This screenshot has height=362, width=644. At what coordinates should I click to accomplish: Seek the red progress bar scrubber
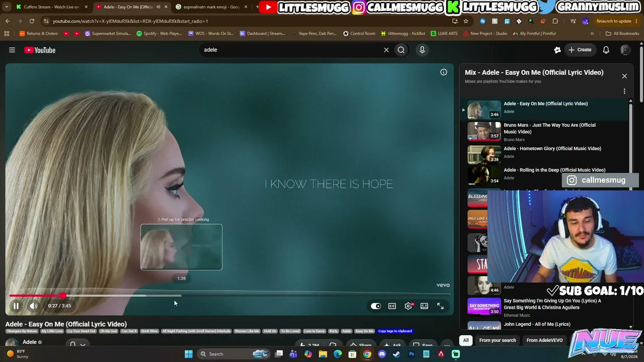coord(63,296)
